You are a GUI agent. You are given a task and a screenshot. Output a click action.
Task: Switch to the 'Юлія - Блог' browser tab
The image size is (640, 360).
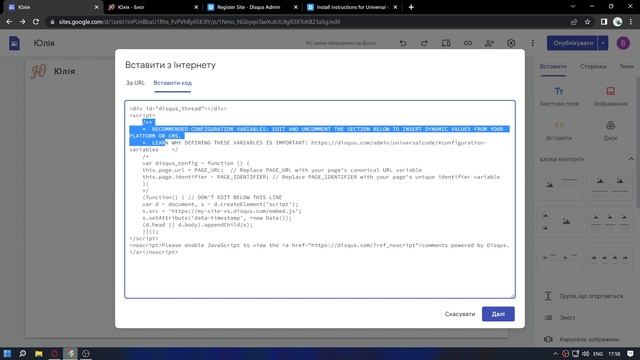click(152, 7)
